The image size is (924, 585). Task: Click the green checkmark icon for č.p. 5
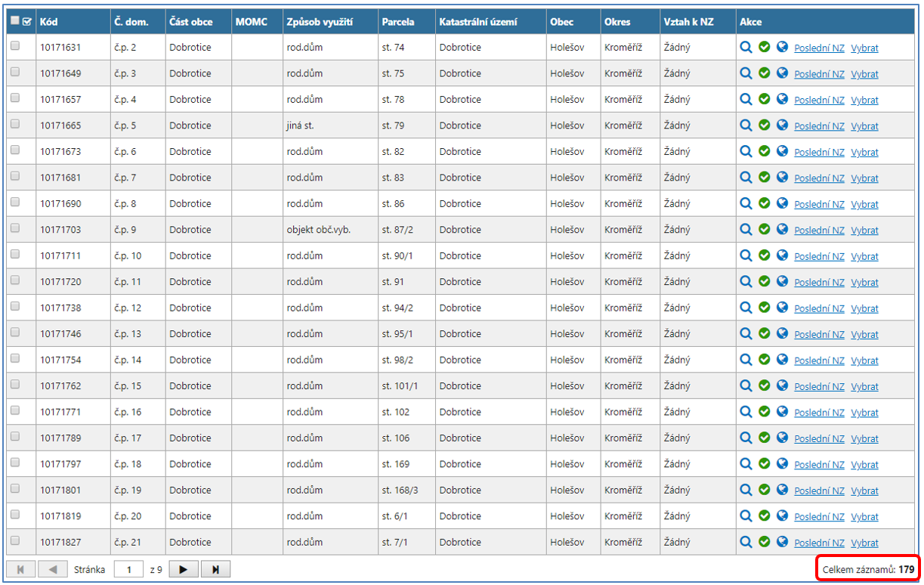[764, 125]
